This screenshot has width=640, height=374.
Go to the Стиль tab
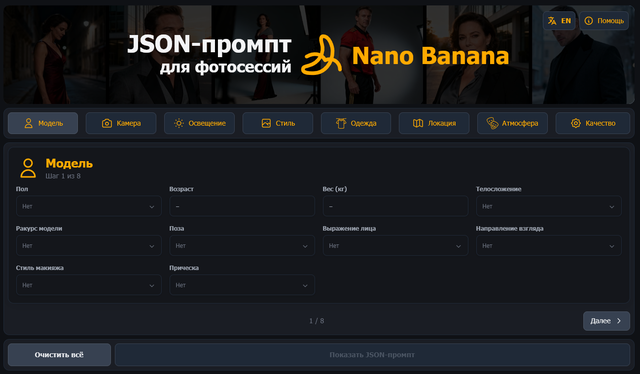point(278,123)
